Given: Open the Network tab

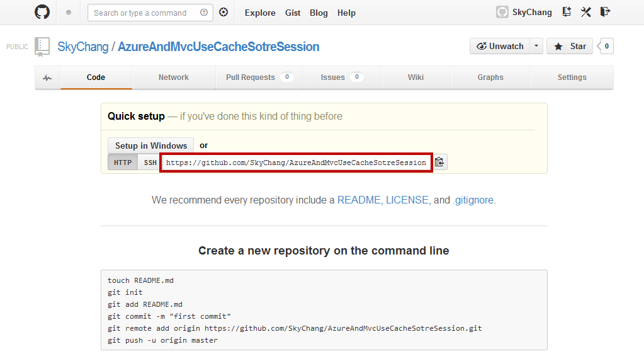Looking at the screenshot, I should (x=174, y=77).
